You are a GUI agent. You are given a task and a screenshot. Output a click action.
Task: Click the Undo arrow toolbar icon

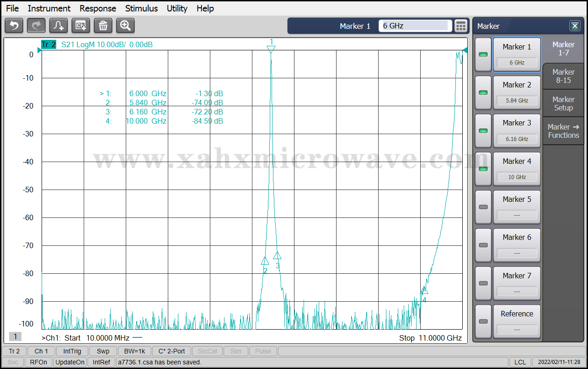(x=14, y=26)
